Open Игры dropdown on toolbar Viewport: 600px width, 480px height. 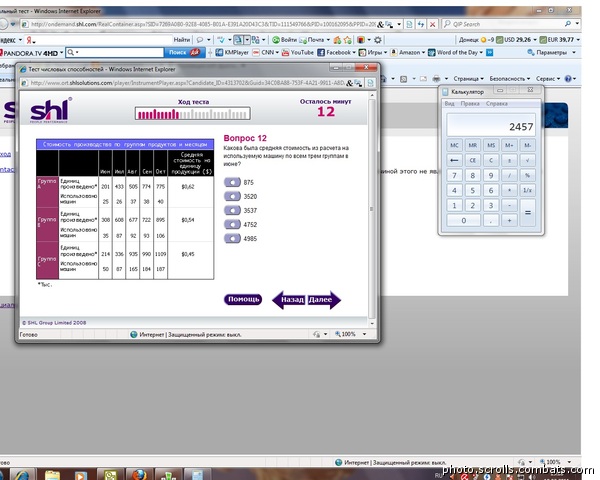tap(385, 52)
